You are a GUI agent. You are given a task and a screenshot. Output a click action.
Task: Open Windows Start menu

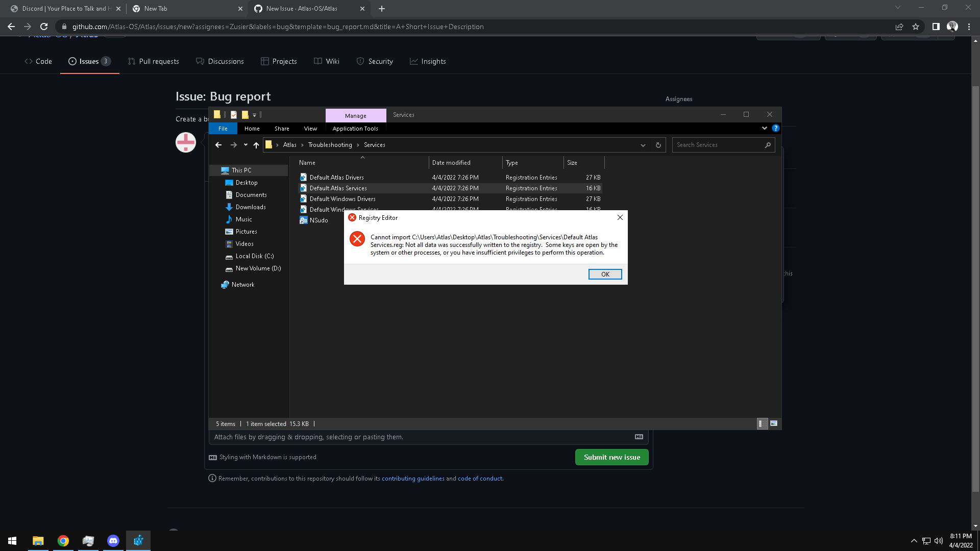[12, 541]
